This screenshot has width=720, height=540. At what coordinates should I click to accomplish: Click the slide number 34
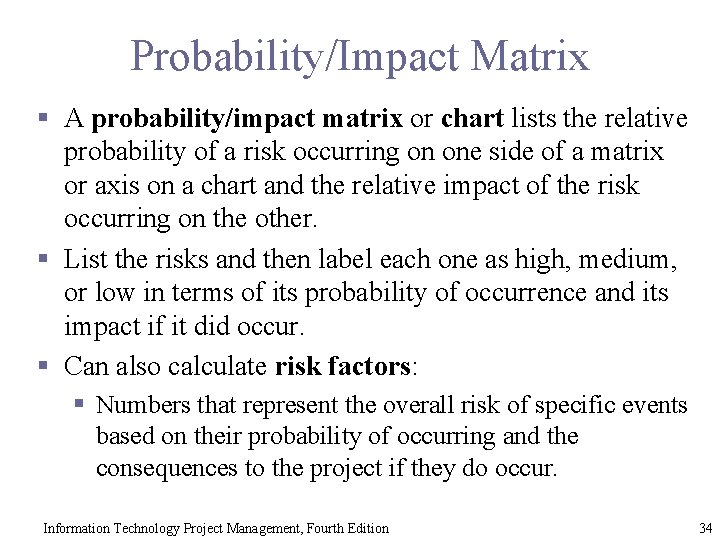(705, 528)
